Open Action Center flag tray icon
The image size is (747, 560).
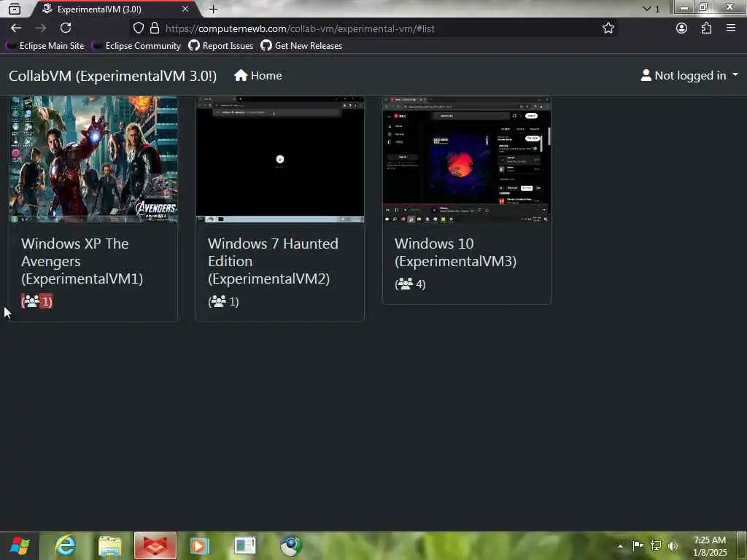click(x=638, y=545)
